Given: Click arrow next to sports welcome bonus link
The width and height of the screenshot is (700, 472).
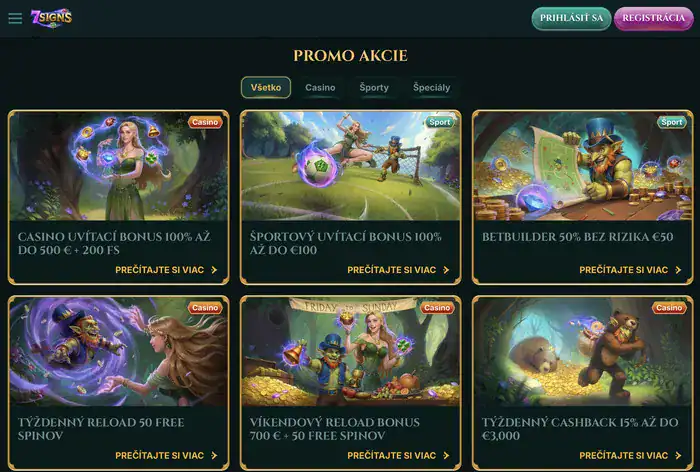Looking at the screenshot, I should pyautogui.click(x=446, y=270).
